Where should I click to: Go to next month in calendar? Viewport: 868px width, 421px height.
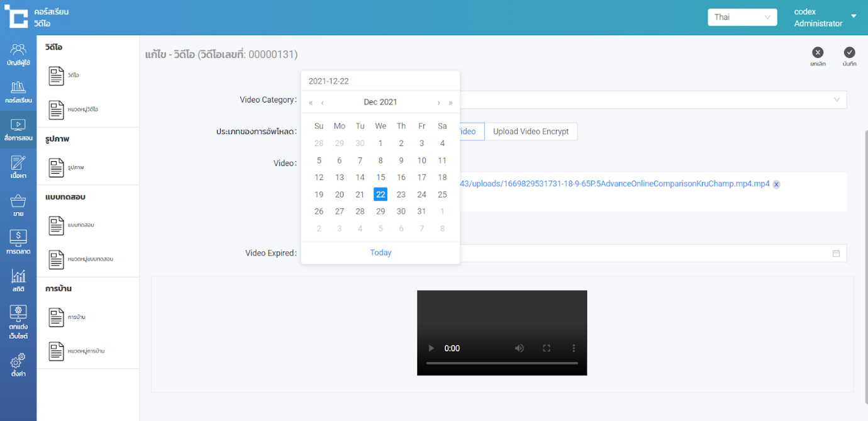pos(438,103)
